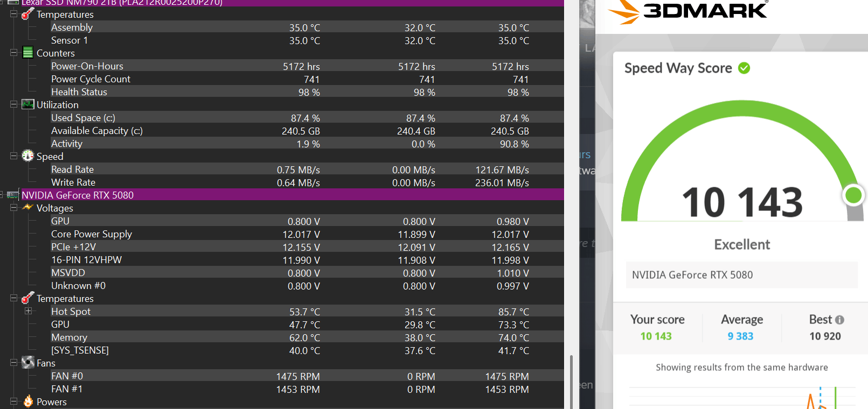This screenshot has height=409, width=868.
Task: Click the Speed Way Score heading in 3DMark
Action: click(678, 68)
